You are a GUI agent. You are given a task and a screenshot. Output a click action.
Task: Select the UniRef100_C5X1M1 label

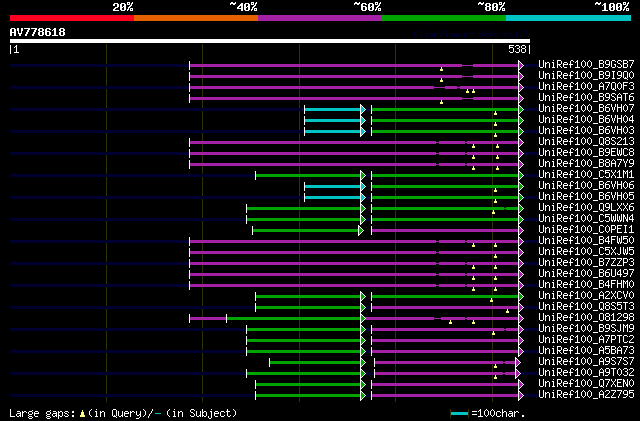pos(586,175)
